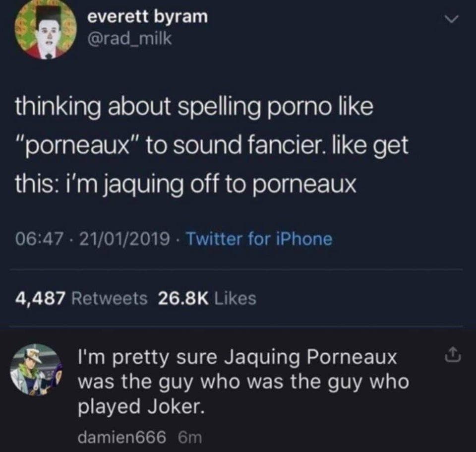Select the username everett byram

pyautogui.click(x=147, y=16)
